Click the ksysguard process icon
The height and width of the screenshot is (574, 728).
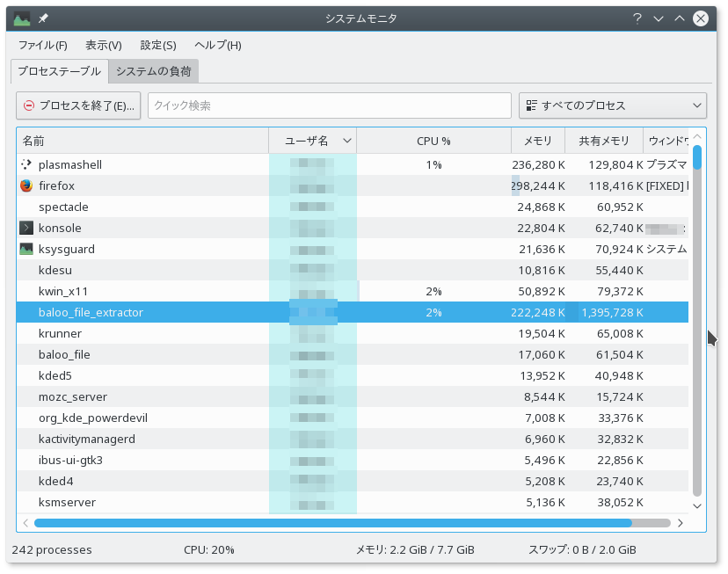26,249
